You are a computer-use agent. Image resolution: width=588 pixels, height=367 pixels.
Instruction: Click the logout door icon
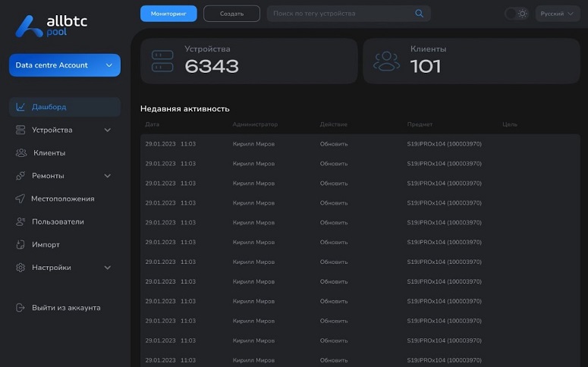pyautogui.click(x=20, y=308)
